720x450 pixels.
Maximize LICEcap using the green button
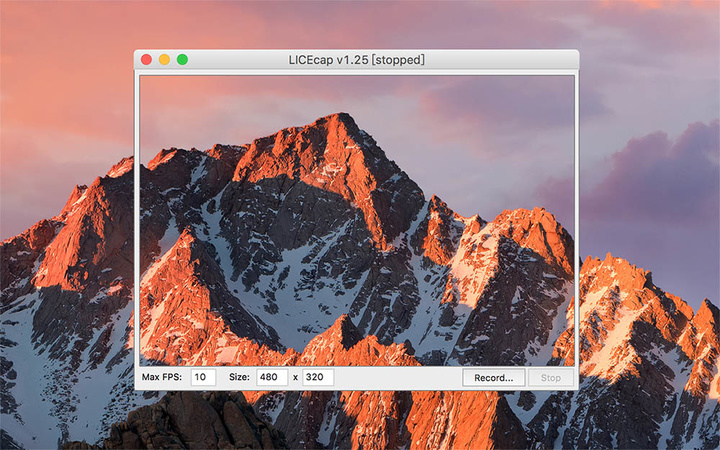(182, 59)
